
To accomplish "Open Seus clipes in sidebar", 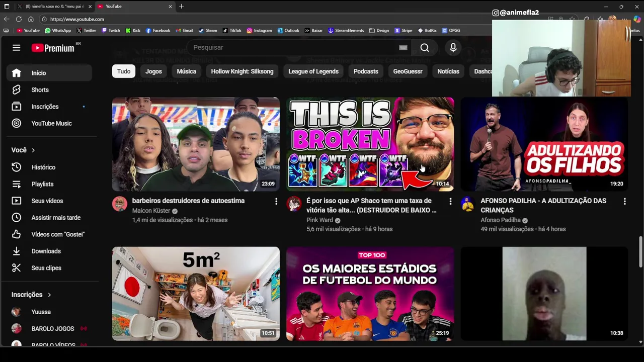I will [x=49, y=267].
